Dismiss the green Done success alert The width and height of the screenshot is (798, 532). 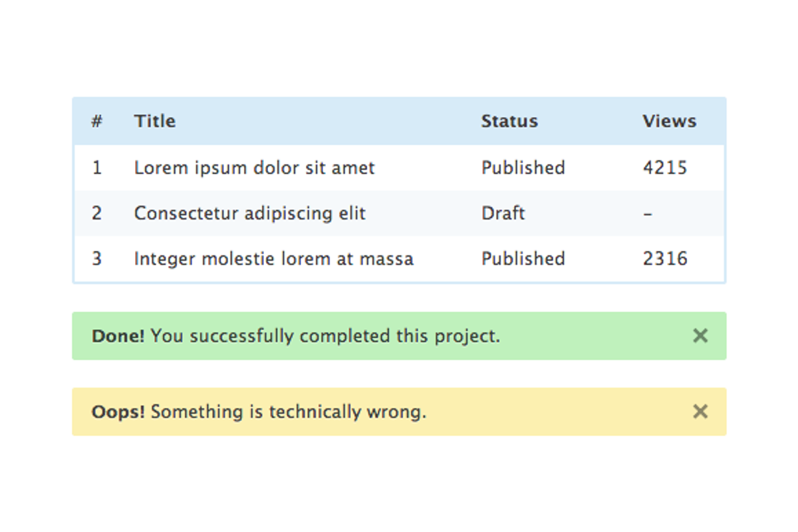[x=700, y=336]
